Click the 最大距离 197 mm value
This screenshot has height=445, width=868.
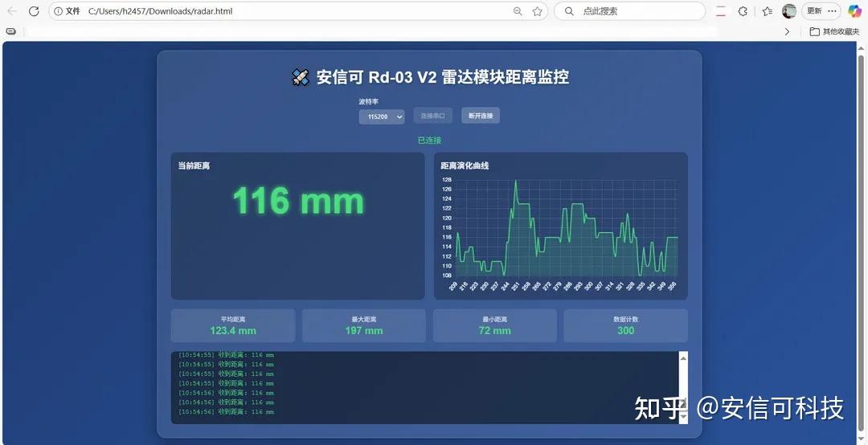pyautogui.click(x=364, y=330)
